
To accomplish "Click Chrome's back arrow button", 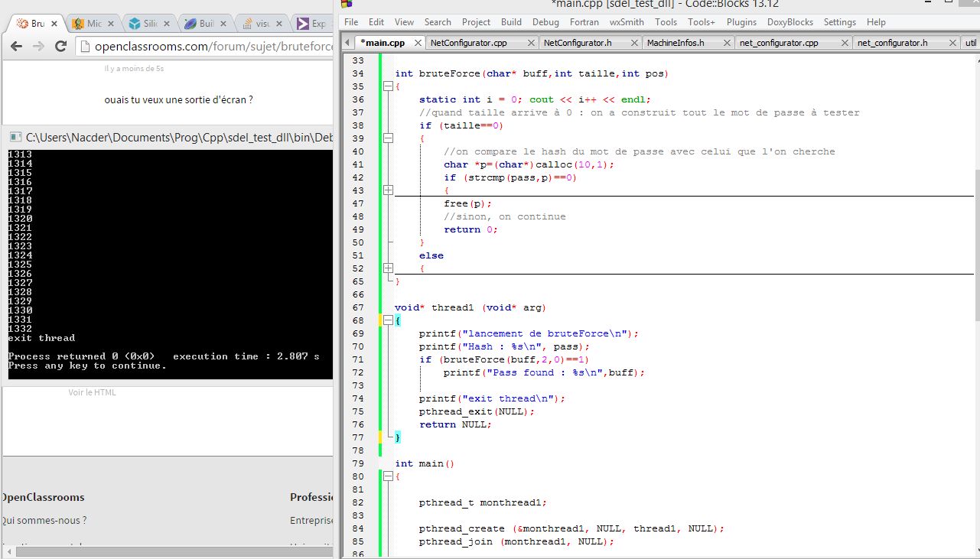I will click(x=16, y=47).
